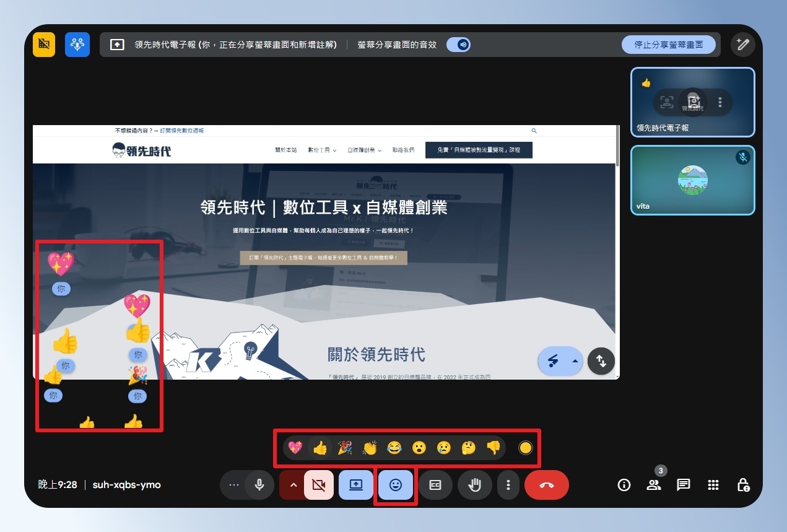The width and height of the screenshot is (787, 532).
Task: Expand the camera settings up arrow
Action: point(293,485)
